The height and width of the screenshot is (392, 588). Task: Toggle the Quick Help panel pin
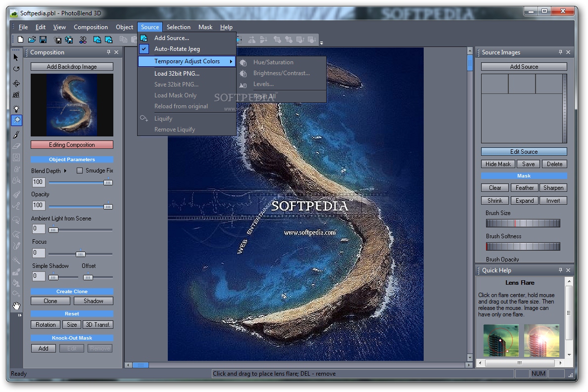pos(560,270)
